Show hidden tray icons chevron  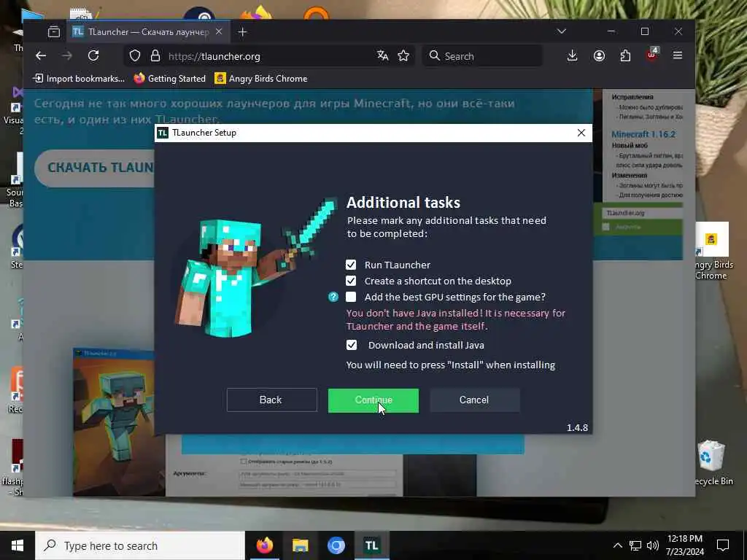coord(617,545)
